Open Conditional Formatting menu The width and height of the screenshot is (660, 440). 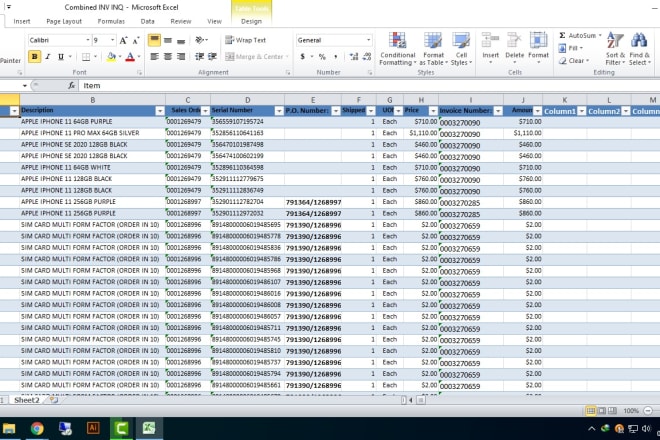(x=397, y=49)
